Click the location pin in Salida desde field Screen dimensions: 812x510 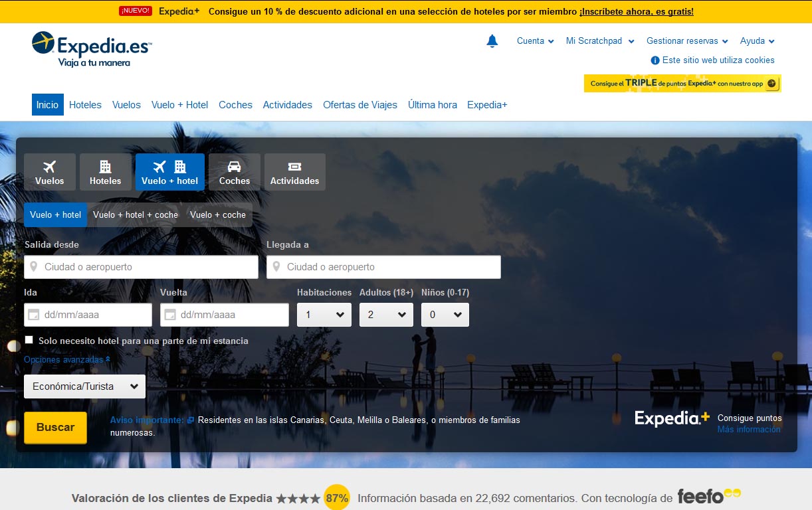[34, 266]
